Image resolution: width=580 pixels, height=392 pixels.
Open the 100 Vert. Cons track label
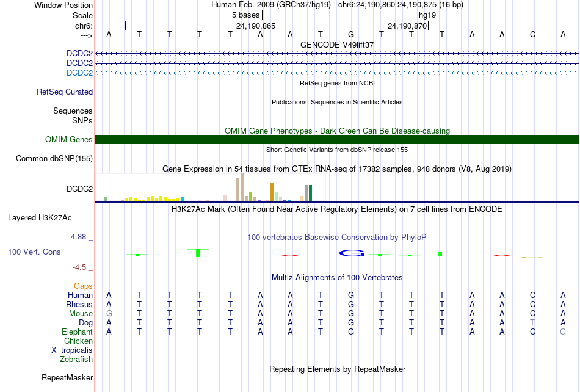34,252
